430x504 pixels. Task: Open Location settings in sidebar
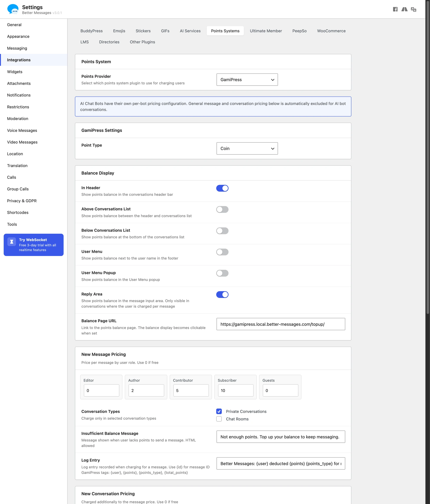click(34, 154)
